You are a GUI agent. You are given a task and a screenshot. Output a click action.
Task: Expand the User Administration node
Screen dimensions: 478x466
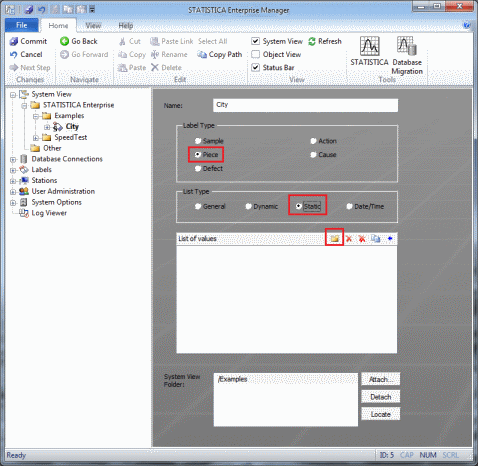pos(13,192)
